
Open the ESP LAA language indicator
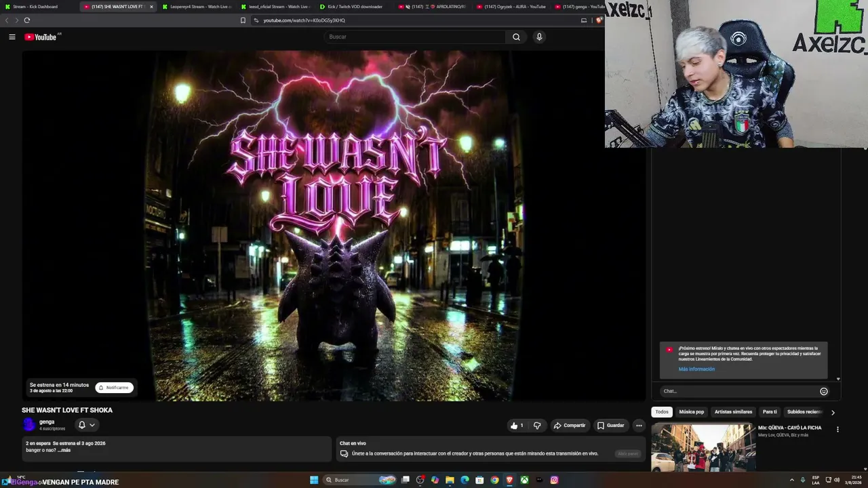(816, 480)
